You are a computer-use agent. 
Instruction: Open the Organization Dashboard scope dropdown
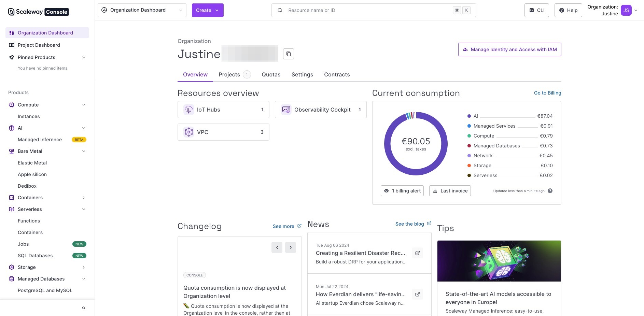coord(142,10)
